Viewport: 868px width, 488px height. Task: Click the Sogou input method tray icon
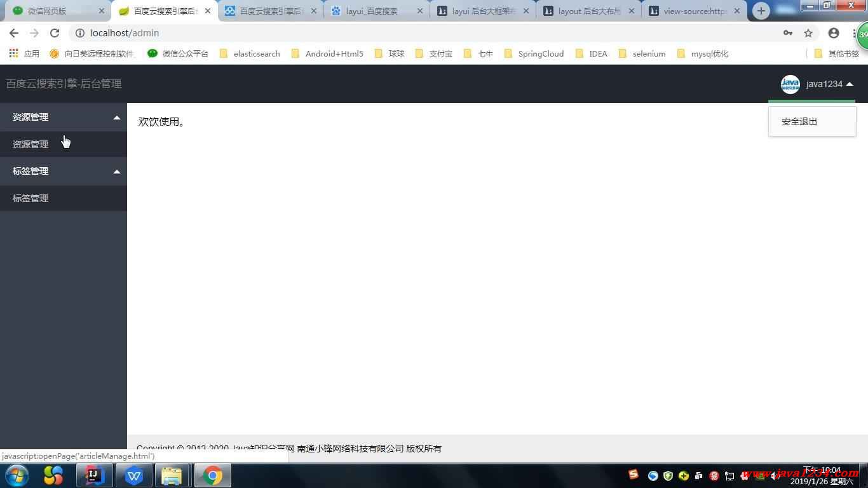[634, 474]
